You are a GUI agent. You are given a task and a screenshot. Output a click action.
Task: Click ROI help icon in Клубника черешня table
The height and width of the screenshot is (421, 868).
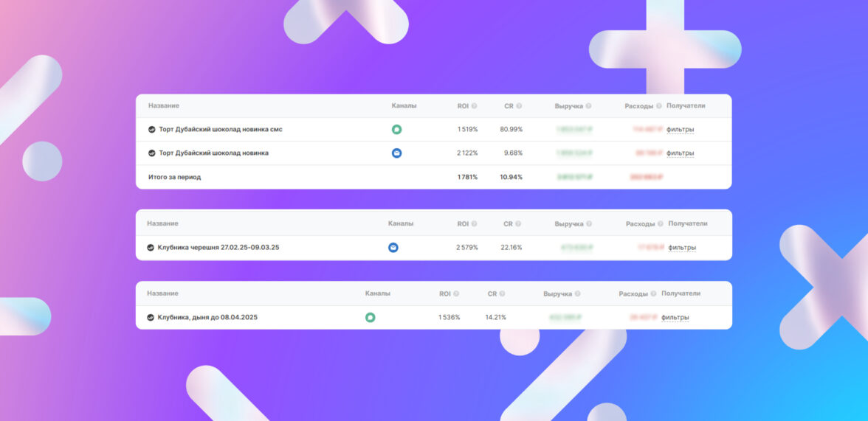click(474, 224)
